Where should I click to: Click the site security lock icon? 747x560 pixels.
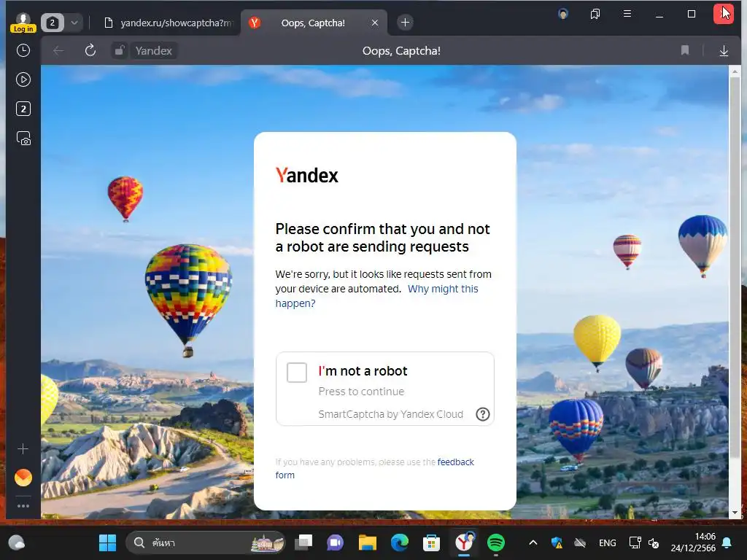pos(120,50)
